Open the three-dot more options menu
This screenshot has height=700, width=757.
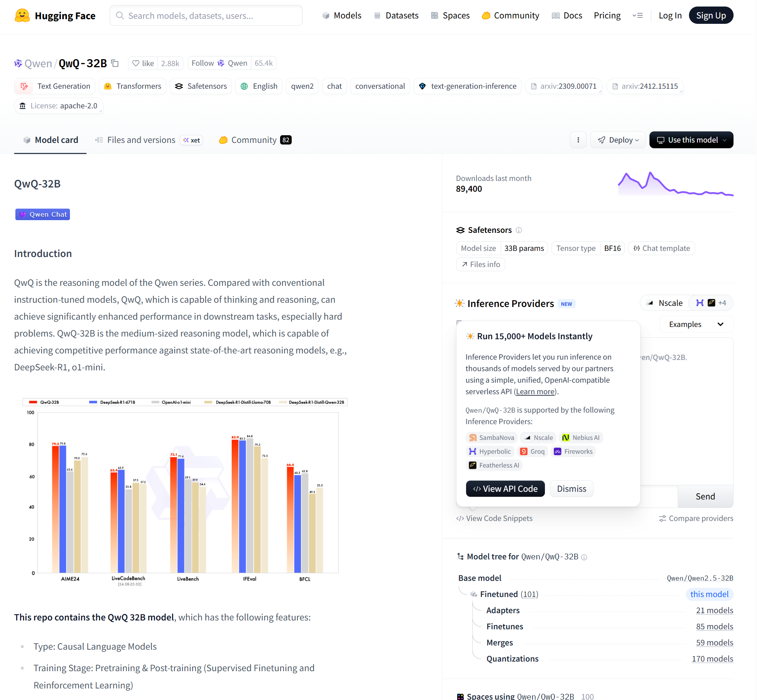click(578, 140)
